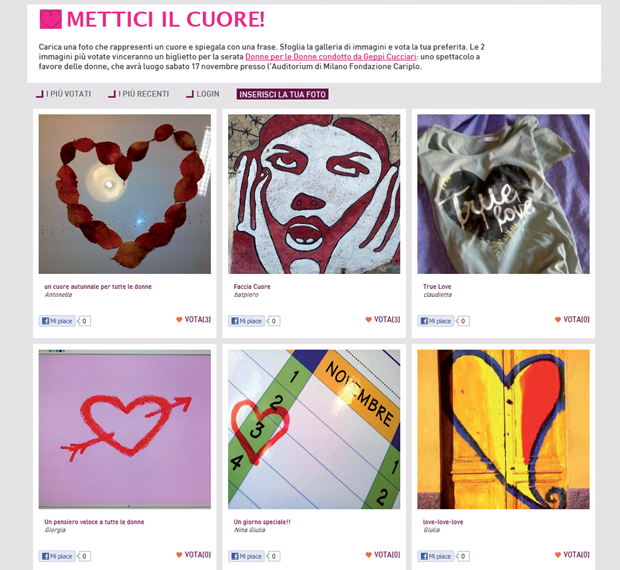Vote for Giorgia's heart with arrow photo
620x570 pixels.
point(193,555)
